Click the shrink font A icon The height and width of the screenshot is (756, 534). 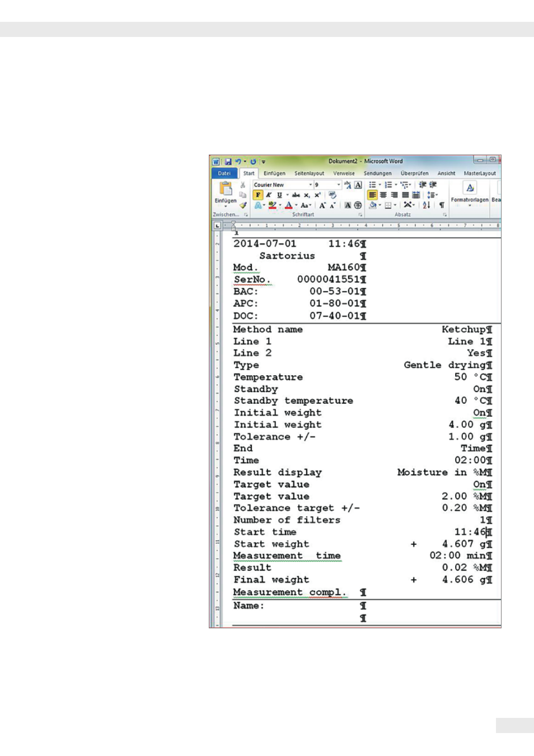coord(332,206)
